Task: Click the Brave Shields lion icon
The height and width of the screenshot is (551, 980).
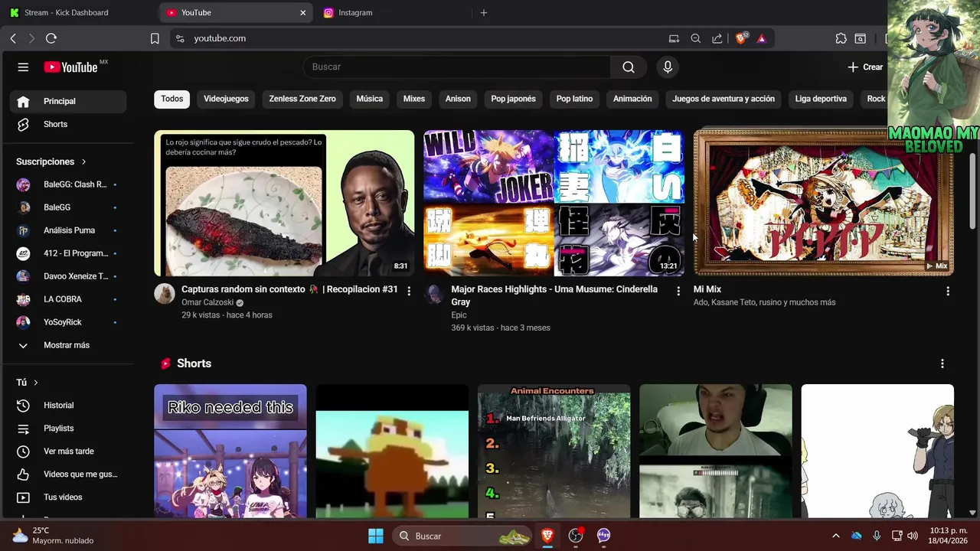Action: [x=740, y=38]
